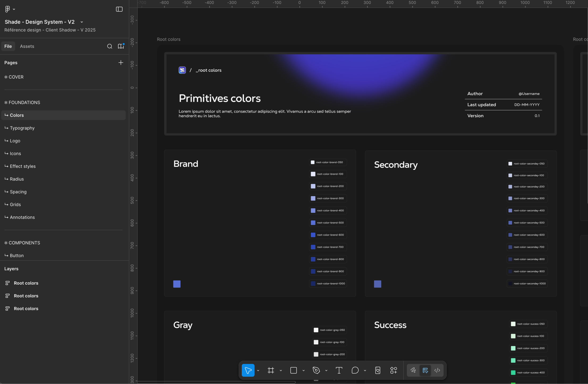Open the Typography page
The height and width of the screenshot is (384, 588).
pos(22,128)
